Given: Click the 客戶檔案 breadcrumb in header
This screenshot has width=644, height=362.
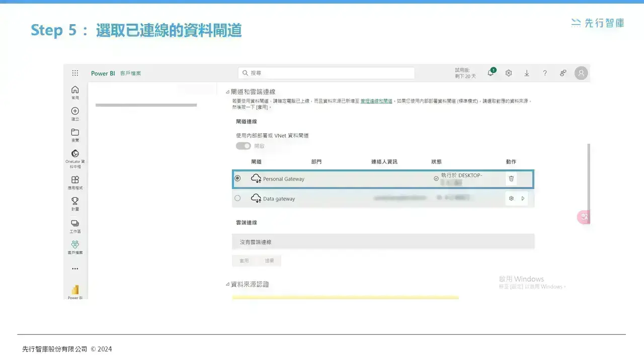Looking at the screenshot, I should tap(131, 73).
